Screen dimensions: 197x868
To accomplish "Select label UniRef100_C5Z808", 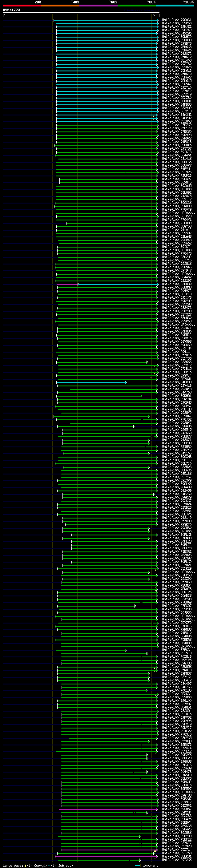I will click(176, 121).
